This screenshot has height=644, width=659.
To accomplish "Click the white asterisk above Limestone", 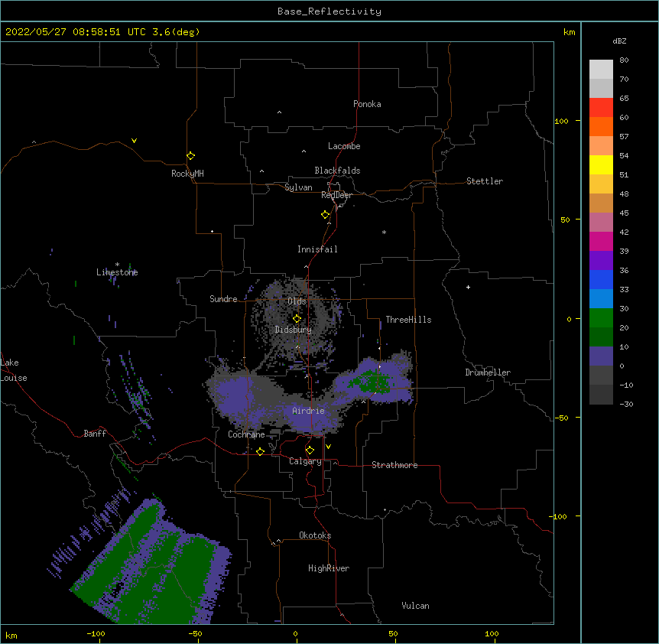I will 117,265.
